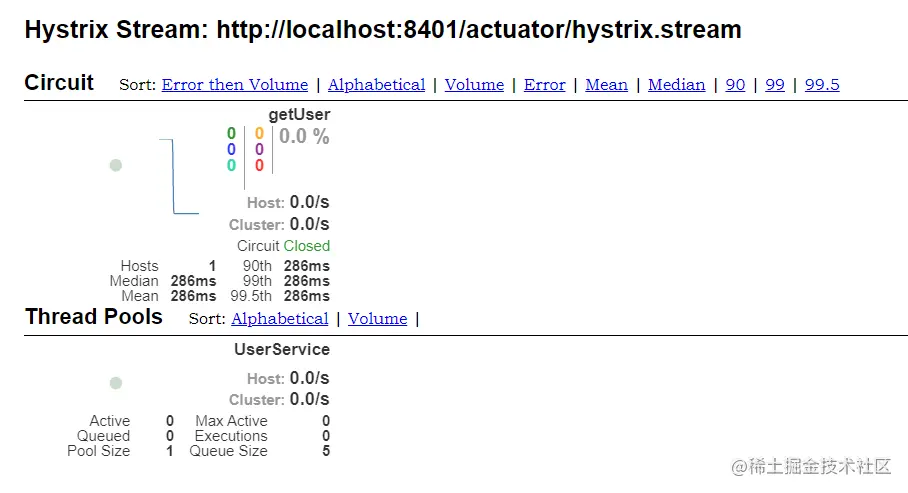Click the blue short-circuited count of getUser
This screenshot has width=908, height=493.
pos(231,149)
